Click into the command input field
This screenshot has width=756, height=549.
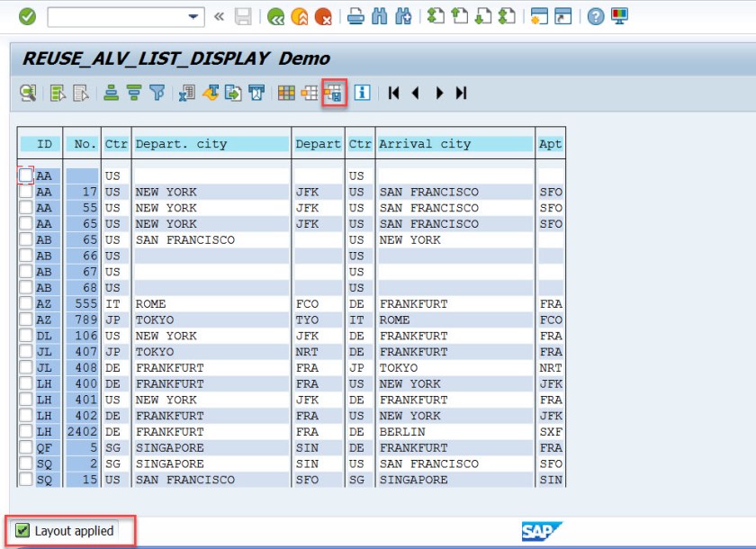pyautogui.click(x=117, y=17)
